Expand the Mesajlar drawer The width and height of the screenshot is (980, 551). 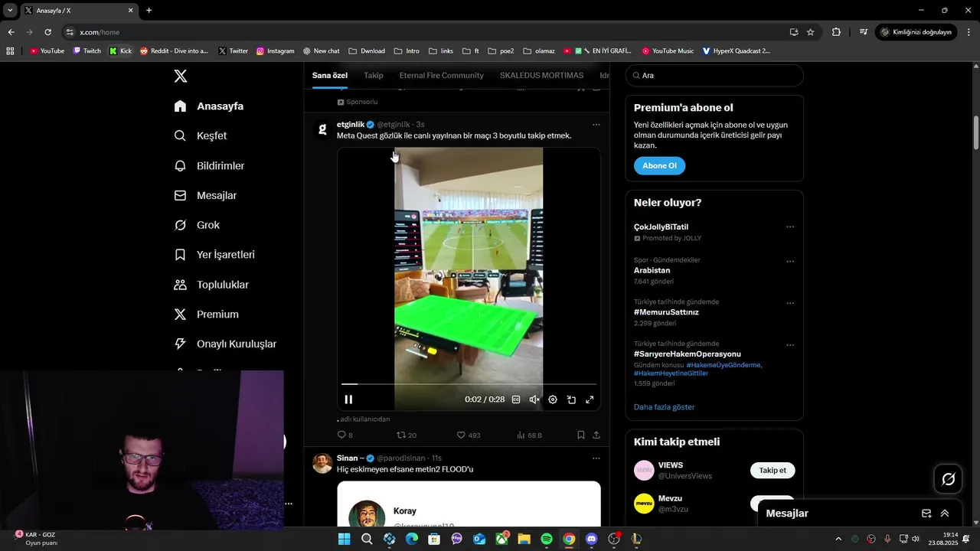click(945, 514)
